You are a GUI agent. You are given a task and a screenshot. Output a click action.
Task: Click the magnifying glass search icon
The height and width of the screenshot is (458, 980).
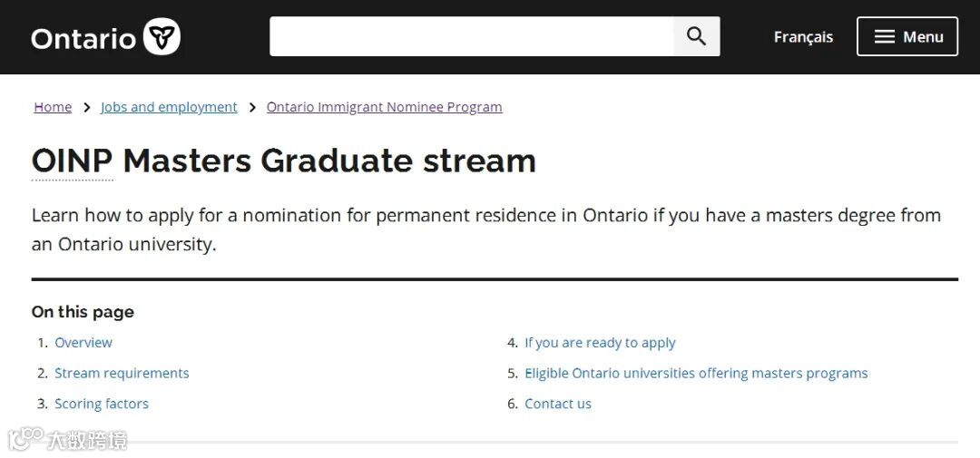(696, 36)
